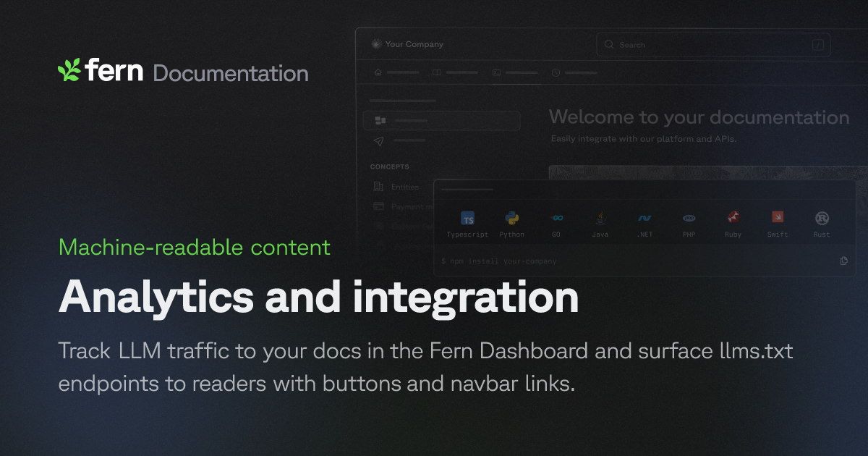The image size is (868, 456).
Task: Click Easily integrate with our platform text
Action: click(x=643, y=138)
